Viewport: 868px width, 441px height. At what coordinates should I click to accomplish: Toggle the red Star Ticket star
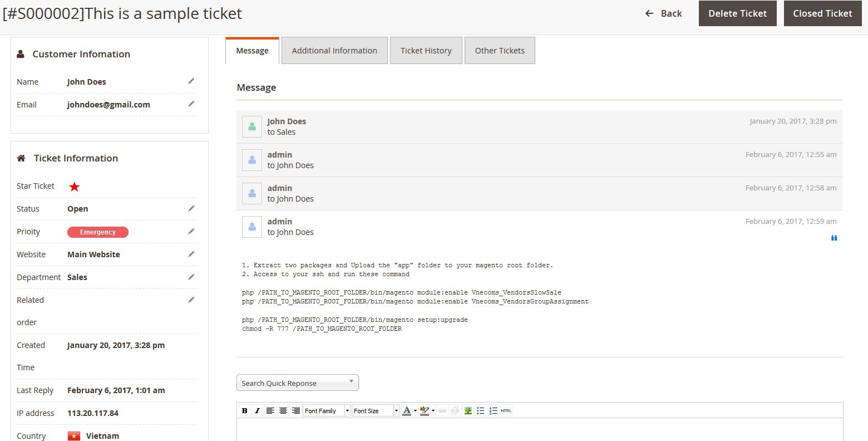(75, 187)
